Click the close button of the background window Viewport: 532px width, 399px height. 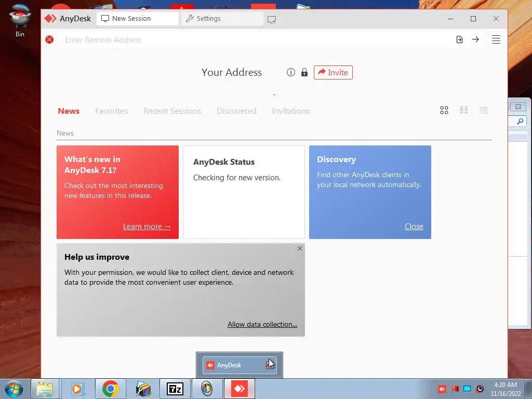[518, 107]
